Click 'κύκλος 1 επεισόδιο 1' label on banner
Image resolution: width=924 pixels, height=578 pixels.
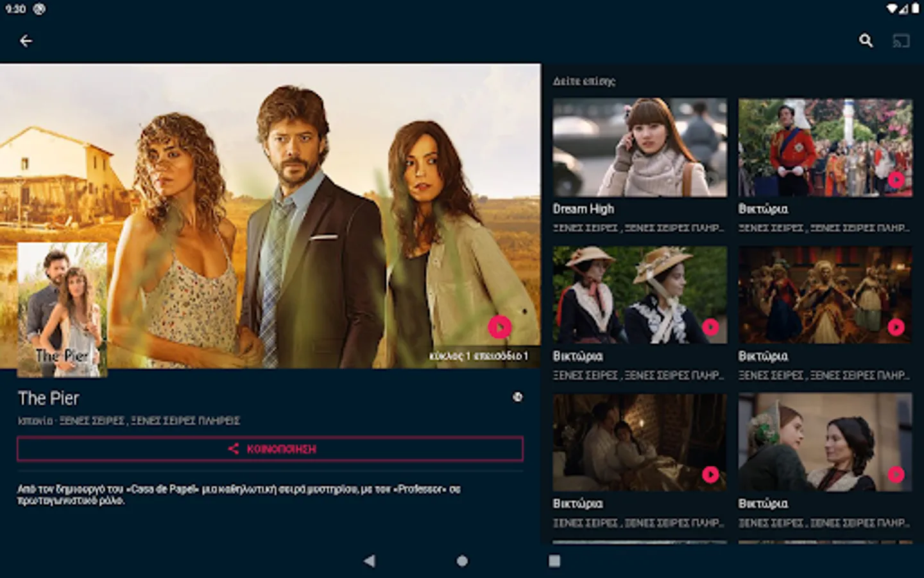pos(479,356)
